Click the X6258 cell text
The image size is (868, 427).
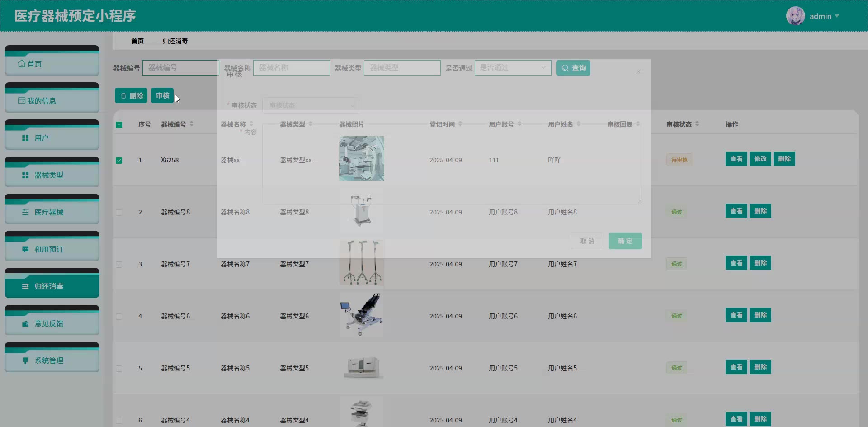pos(170,160)
